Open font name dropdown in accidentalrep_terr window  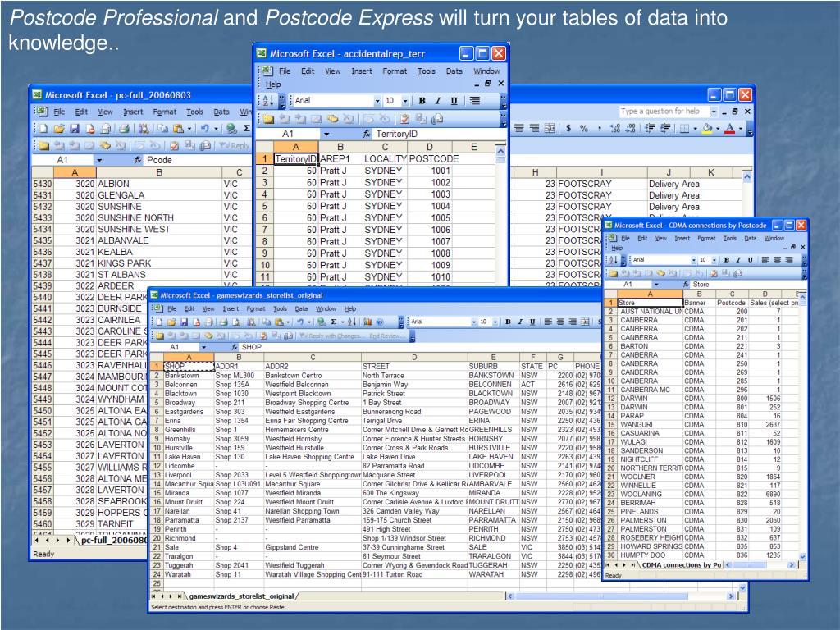(x=377, y=101)
